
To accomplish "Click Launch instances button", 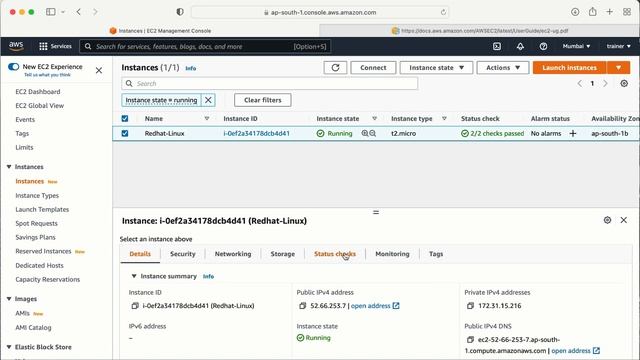I will tap(569, 68).
